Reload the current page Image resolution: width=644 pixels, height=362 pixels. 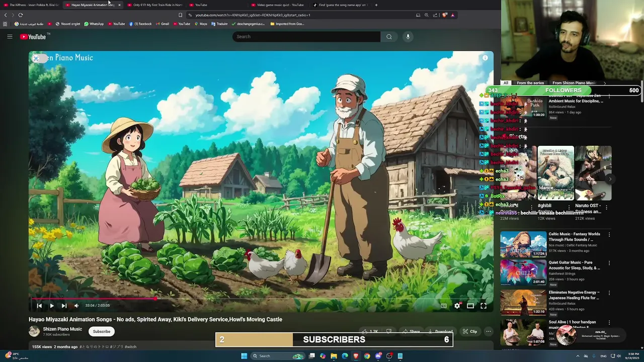point(21,15)
